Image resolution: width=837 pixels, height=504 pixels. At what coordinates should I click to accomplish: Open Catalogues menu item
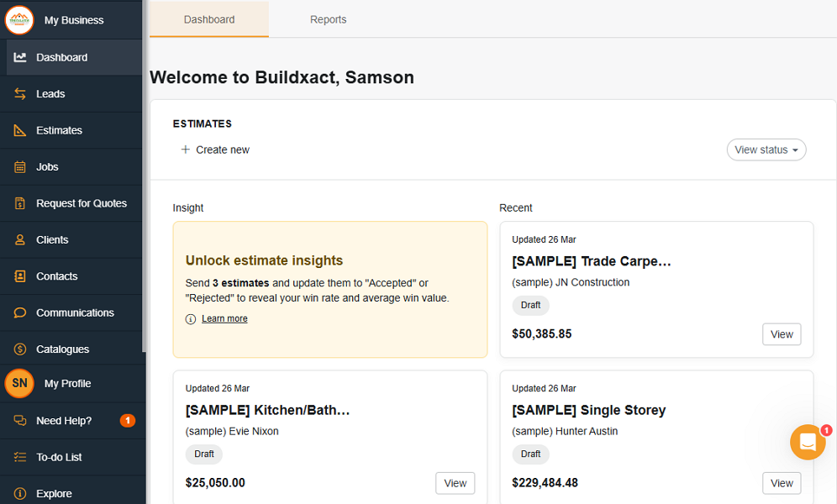(71, 349)
